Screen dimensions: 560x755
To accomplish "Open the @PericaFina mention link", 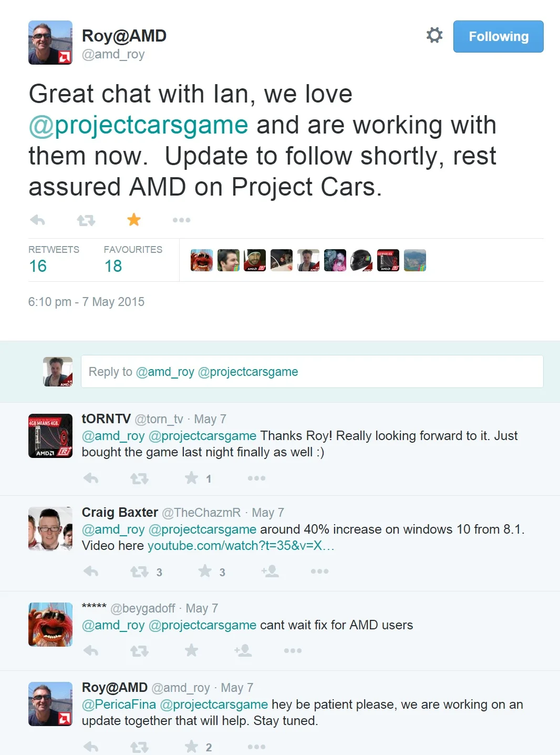I will [x=119, y=704].
